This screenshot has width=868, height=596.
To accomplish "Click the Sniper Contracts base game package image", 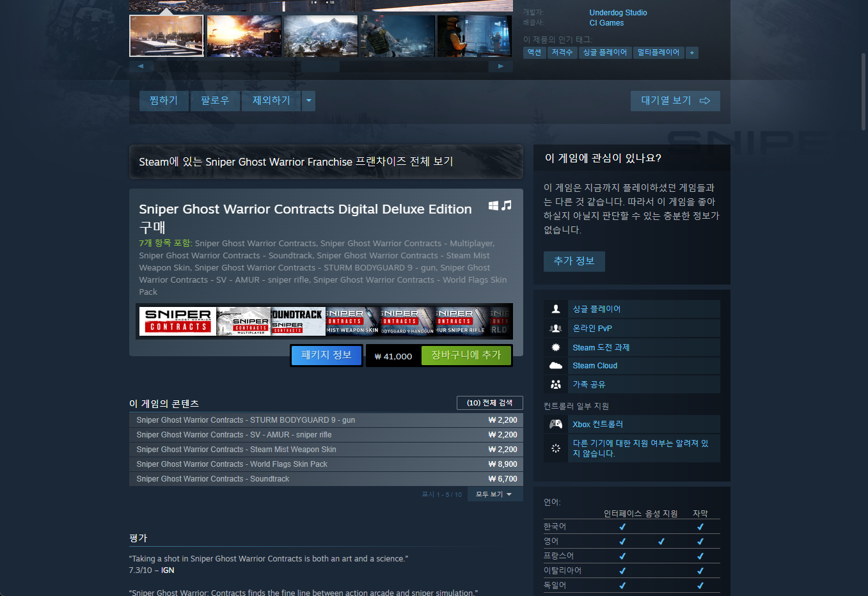I will [178, 321].
